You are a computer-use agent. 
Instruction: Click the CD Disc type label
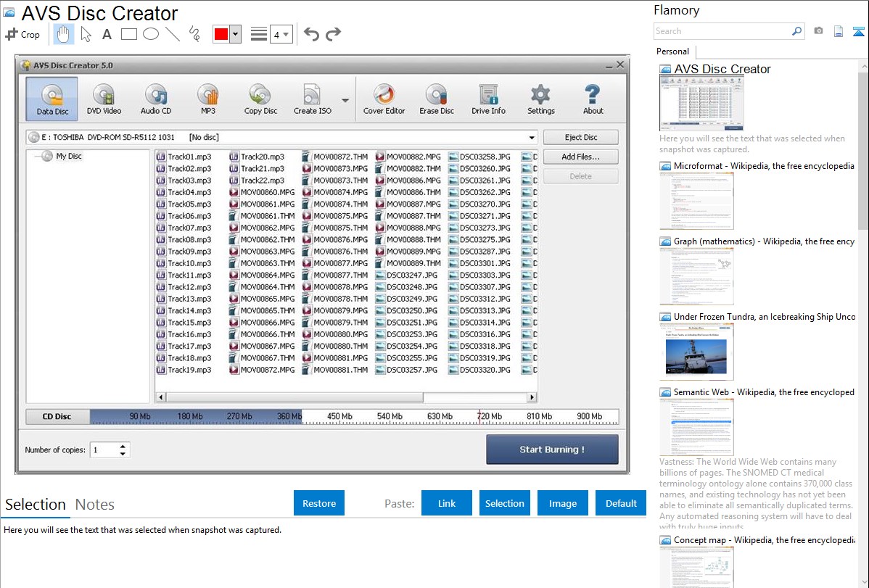[57, 417]
